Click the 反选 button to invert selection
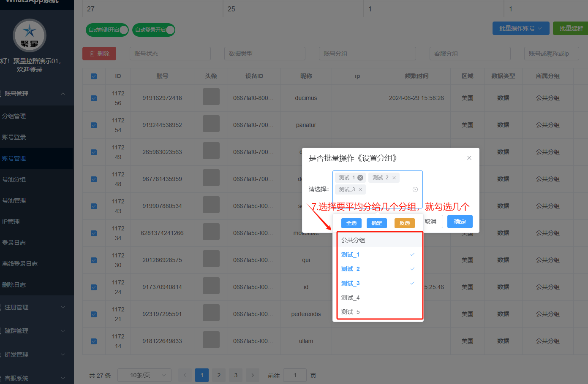 [x=404, y=223]
